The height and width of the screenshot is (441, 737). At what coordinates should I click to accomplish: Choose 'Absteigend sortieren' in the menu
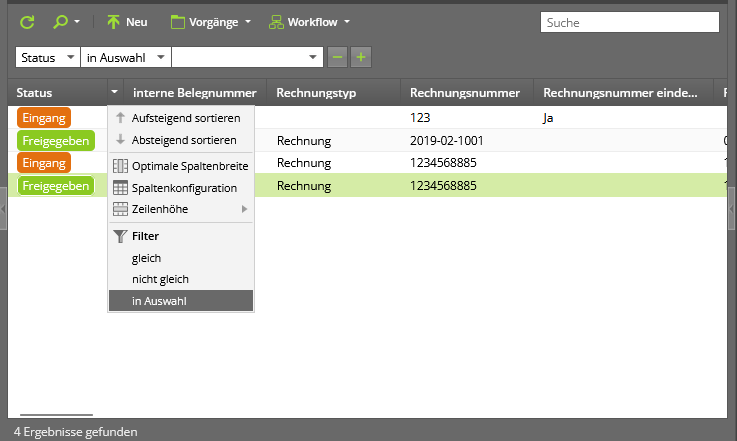181,140
